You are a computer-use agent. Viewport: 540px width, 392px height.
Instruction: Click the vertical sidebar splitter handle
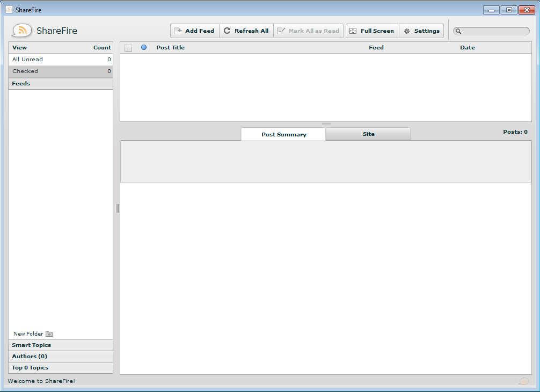pyautogui.click(x=117, y=208)
